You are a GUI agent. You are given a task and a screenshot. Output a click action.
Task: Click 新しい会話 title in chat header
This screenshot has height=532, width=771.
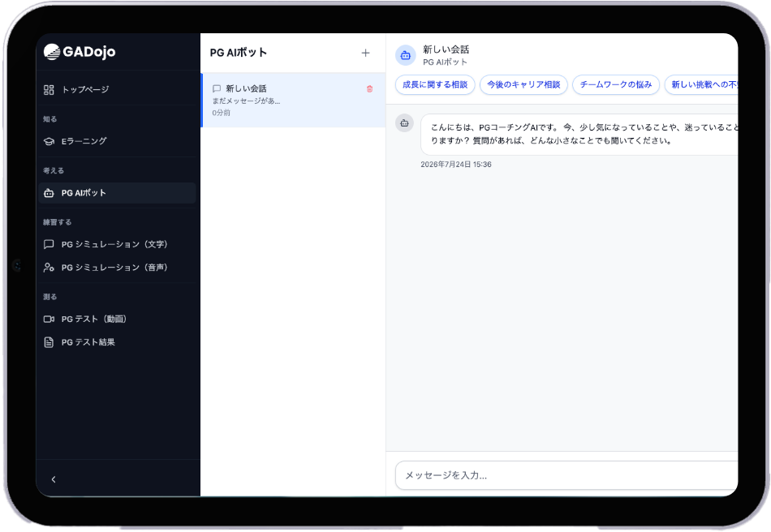(x=446, y=49)
